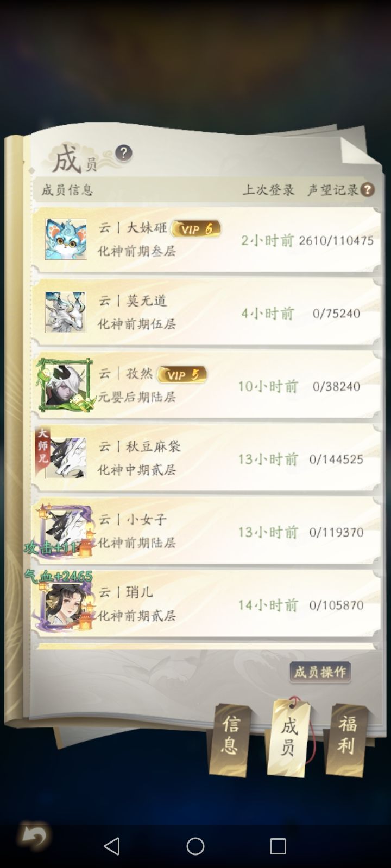
Task: Select the 声望记录 column header
Action: 333,189
